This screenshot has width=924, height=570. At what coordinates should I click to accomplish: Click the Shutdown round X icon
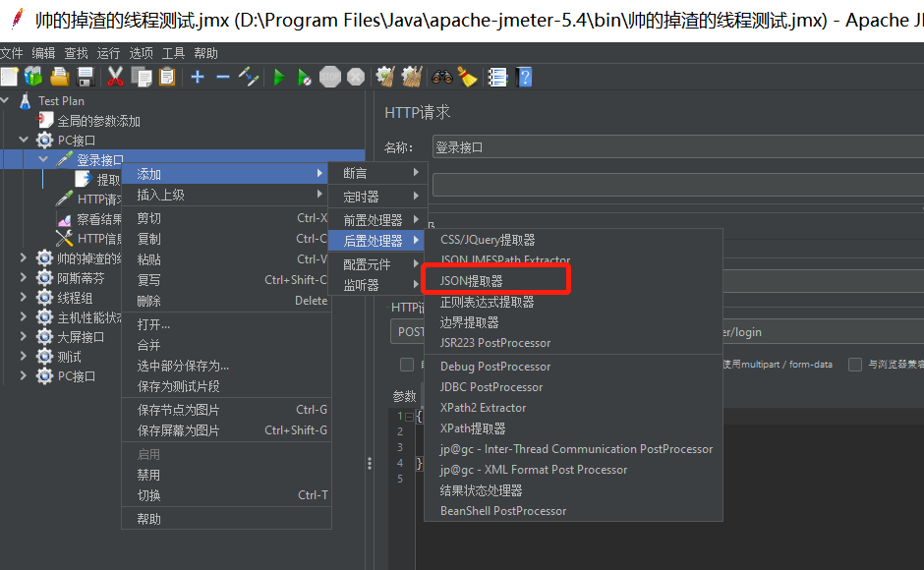click(356, 77)
